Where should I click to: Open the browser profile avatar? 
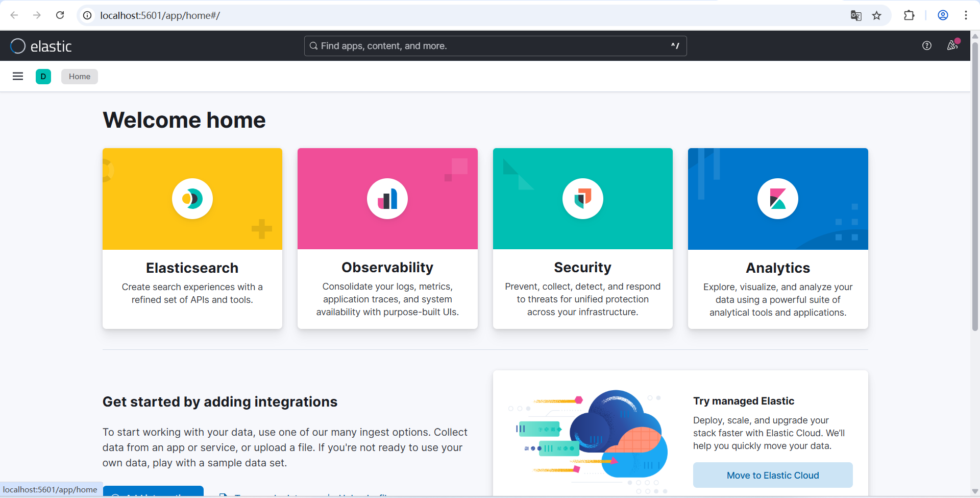943,15
